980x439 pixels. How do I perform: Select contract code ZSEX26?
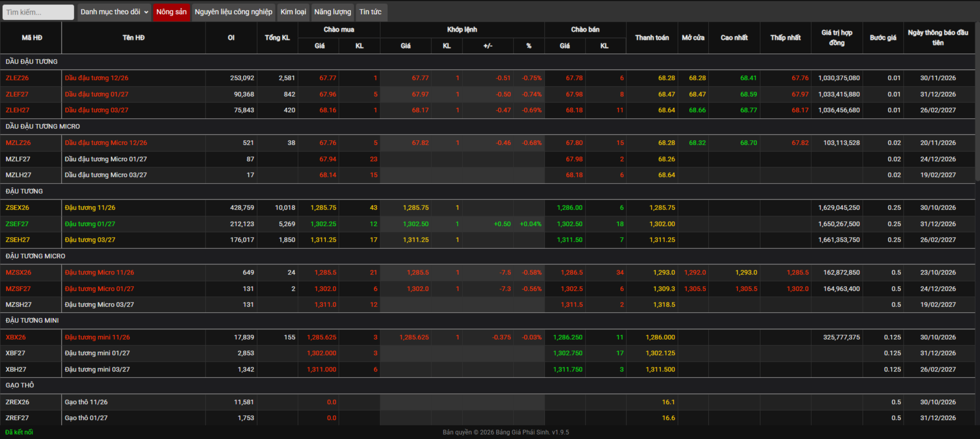[x=17, y=208]
